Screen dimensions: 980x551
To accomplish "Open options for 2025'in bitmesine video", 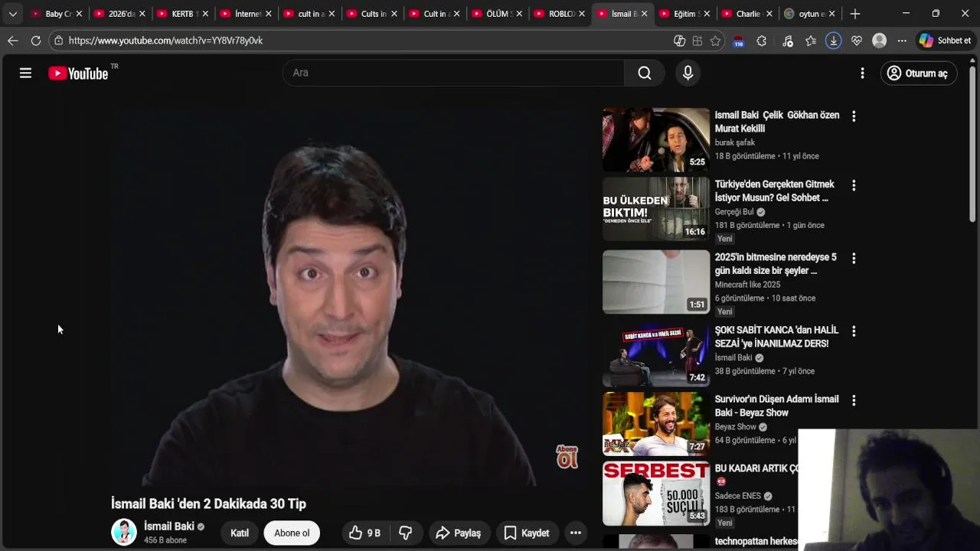I will point(854,259).
